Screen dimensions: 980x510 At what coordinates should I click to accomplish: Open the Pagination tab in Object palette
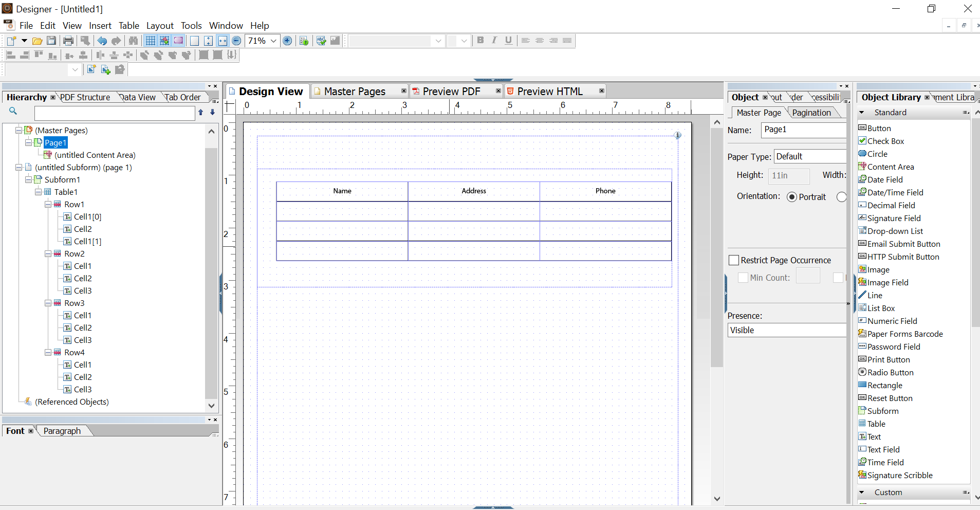[811, 113]
